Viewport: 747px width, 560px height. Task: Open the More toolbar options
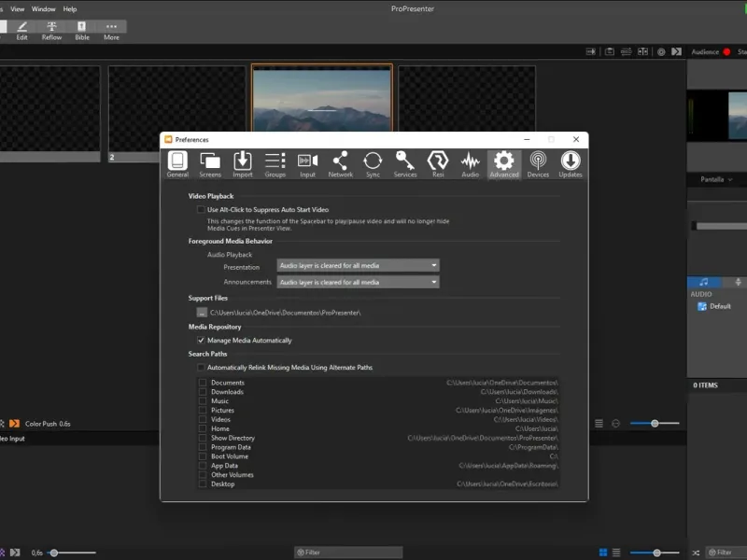click(x=111, y=31)
